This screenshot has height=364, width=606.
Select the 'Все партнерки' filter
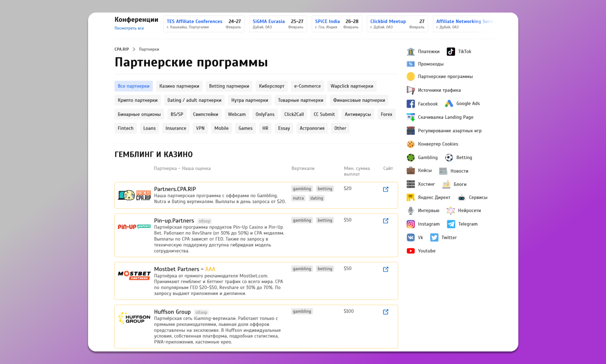point(133,86)
